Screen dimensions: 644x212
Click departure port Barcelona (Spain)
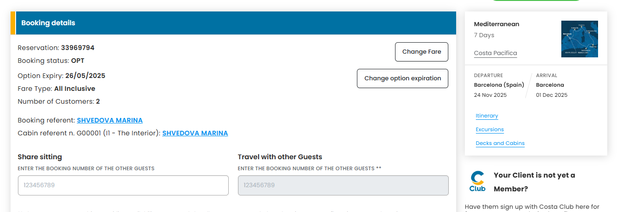pos(499,85)
